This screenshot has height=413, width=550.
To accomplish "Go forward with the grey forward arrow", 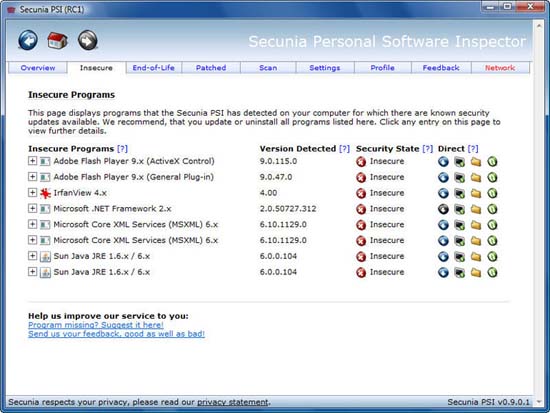I will [x=88, y=40].
